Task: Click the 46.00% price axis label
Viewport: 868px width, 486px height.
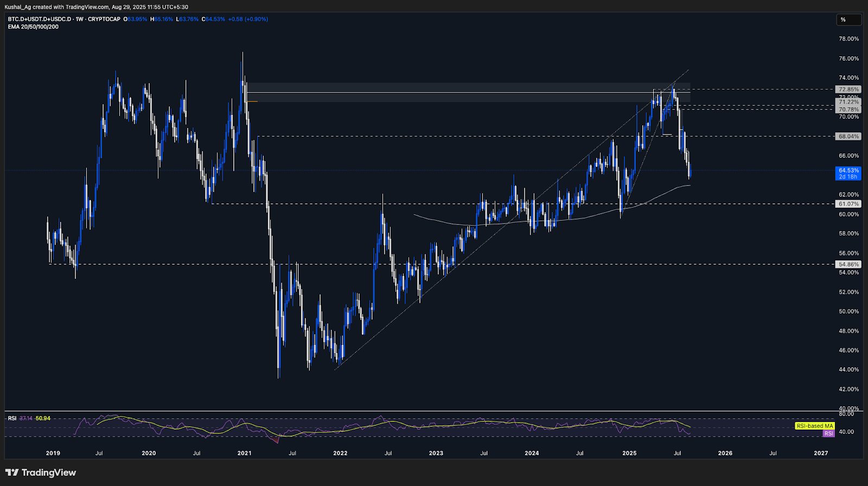Action: (848, 350)
